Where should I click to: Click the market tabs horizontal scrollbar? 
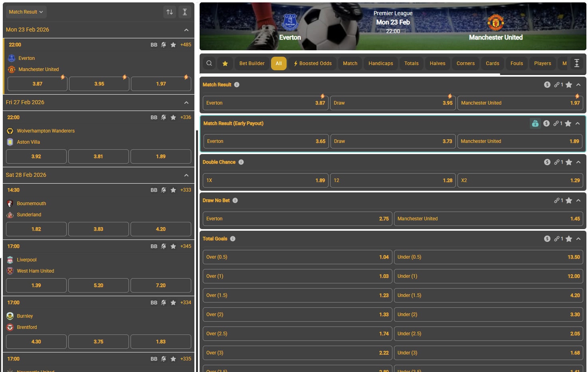(x=350, y=74)
